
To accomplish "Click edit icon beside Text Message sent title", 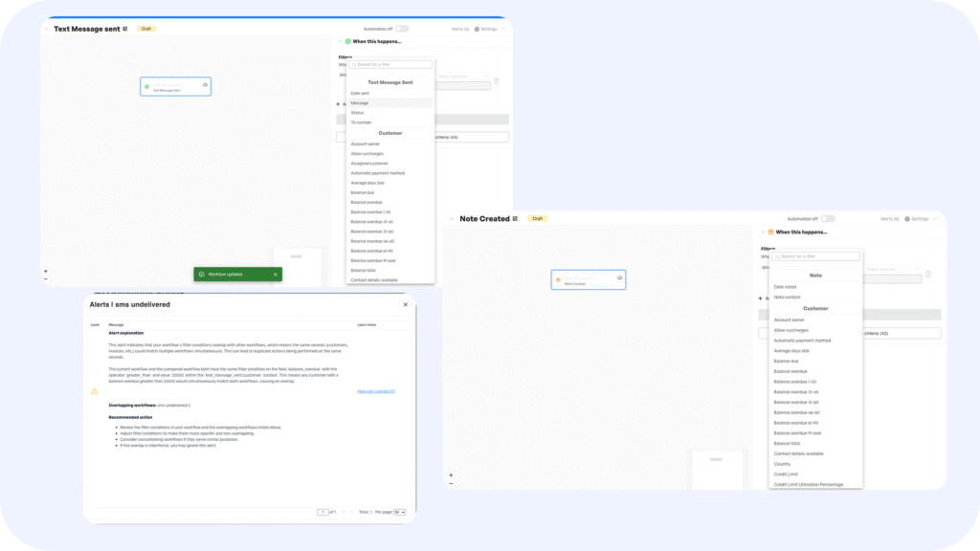I will point(125,29).
